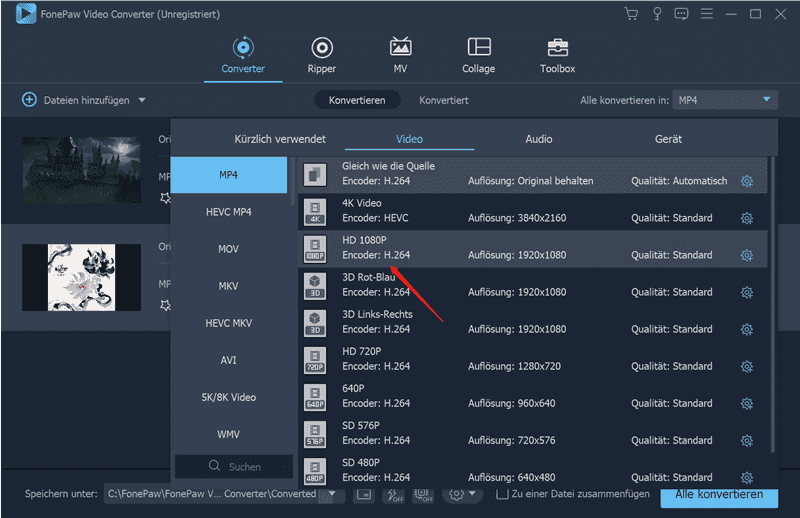Open the Speichern unter path dropdown

pyautogui.click(x=332, y=494)
